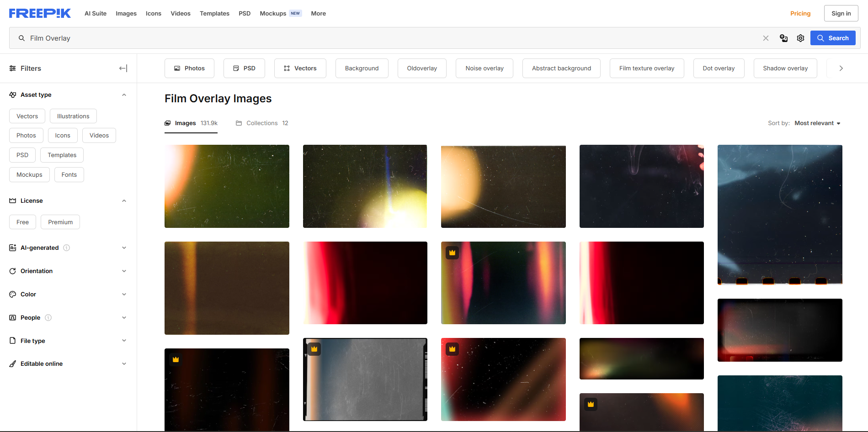Click the Vectors chip above results

(x=300, y=68)
